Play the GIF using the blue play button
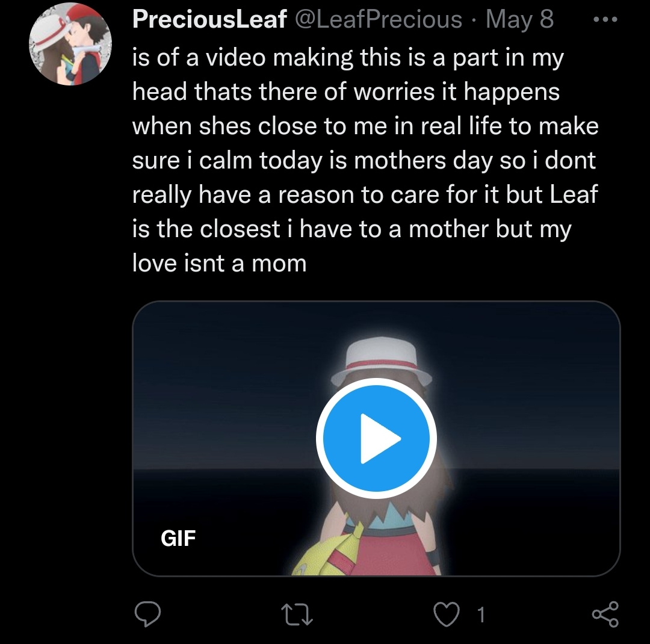Image resolution: width=650 pixels, height=644 pixels. point(376,438)
